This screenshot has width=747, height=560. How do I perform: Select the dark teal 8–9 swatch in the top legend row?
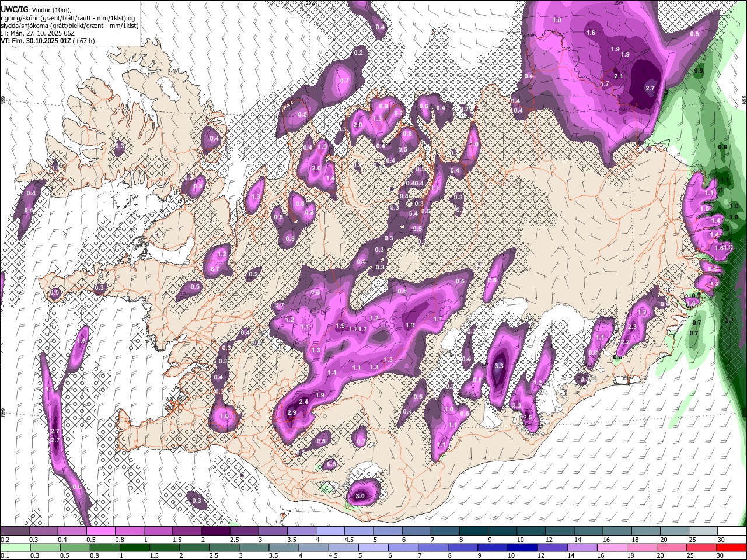[x=474, y=531]
